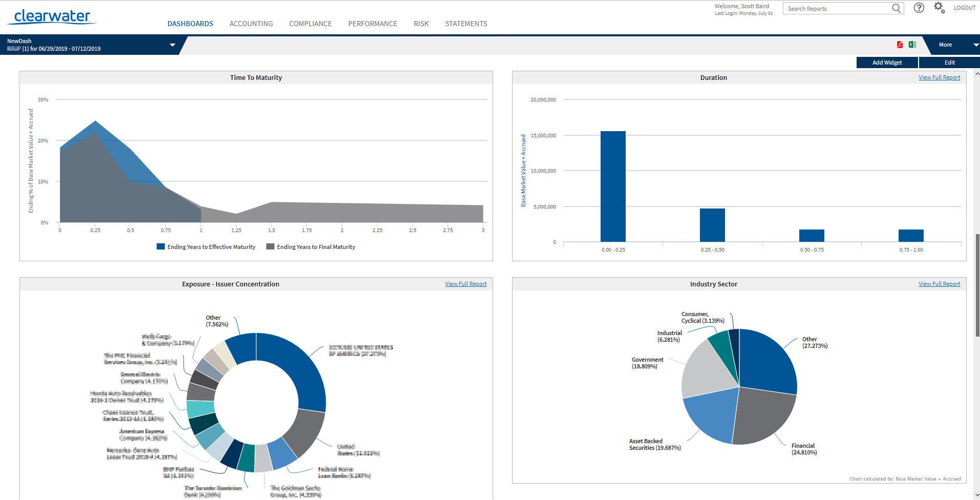This screenshot has width=980, height=500.
Task: Click the Clearwater logo
Action: click(x=52, y=16)
